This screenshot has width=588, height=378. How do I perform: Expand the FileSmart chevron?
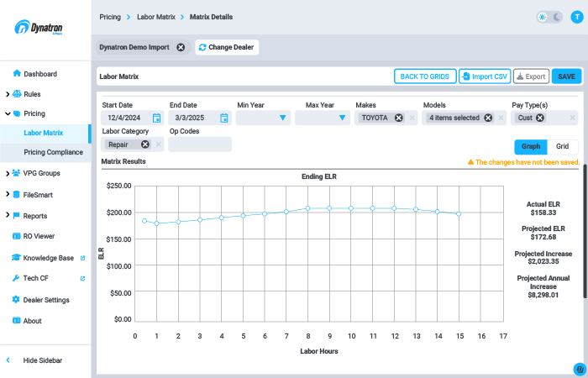tap(8, 194)
